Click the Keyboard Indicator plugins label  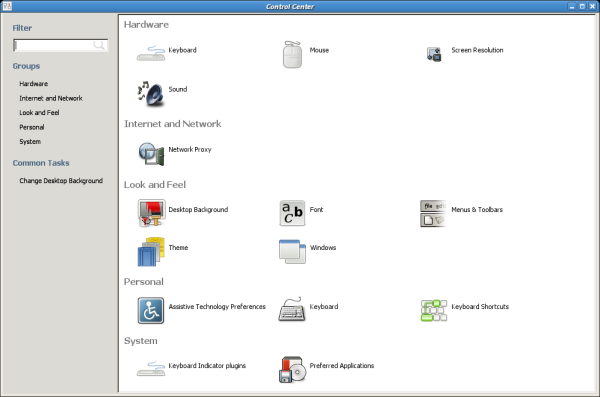pos(207,366)
